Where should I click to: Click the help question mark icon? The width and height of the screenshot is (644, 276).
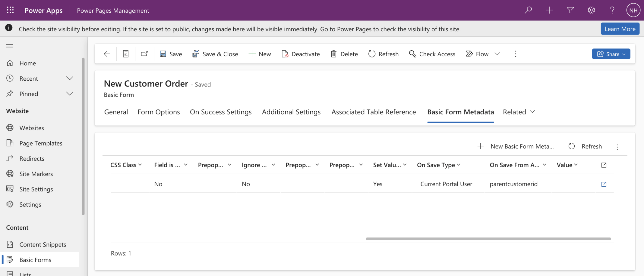click(612, 10)
